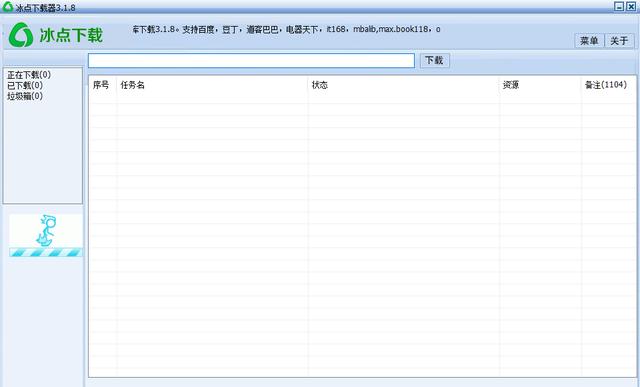The height and width of the screenshot is (387, 640).
Task: Sort by 序号 column header
Action: 101,85
